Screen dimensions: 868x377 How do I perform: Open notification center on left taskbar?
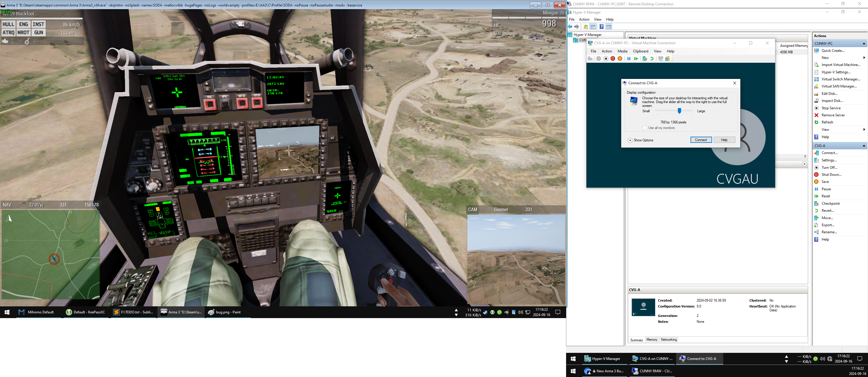(x=558, y=312)
